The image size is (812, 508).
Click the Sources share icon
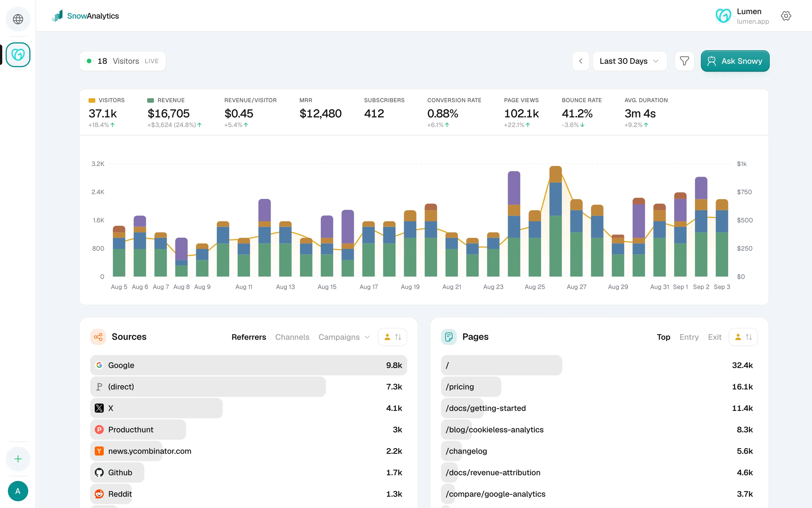(98, 337)
